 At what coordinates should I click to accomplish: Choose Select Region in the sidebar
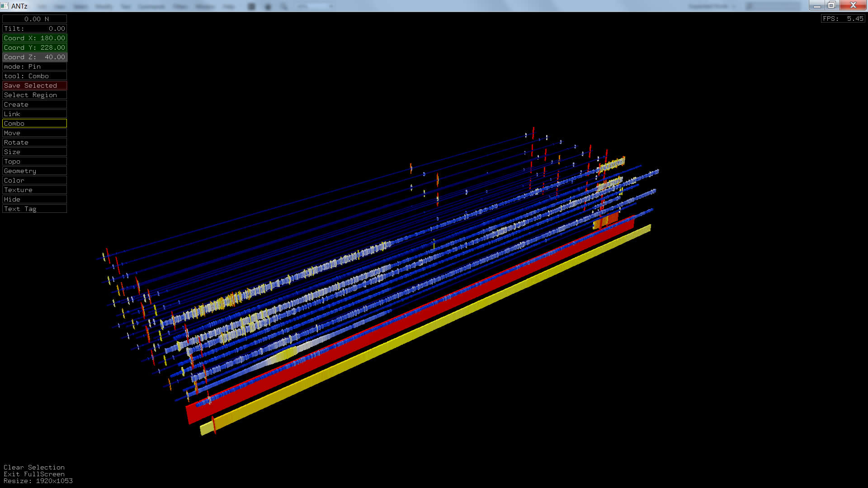pos(34,95)
